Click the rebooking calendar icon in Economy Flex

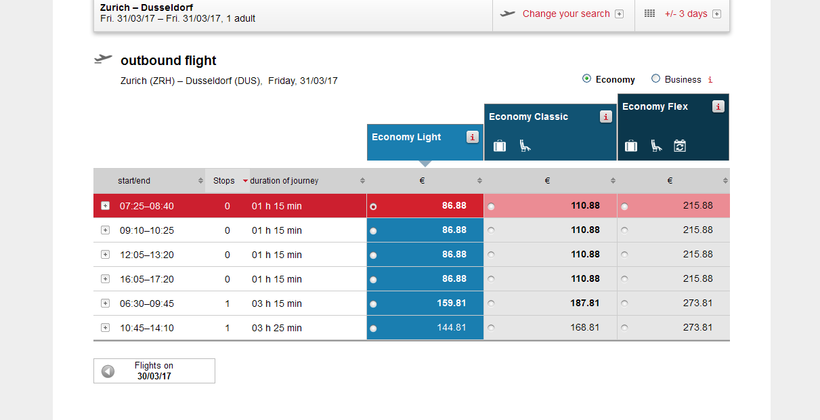click(680, 146)
